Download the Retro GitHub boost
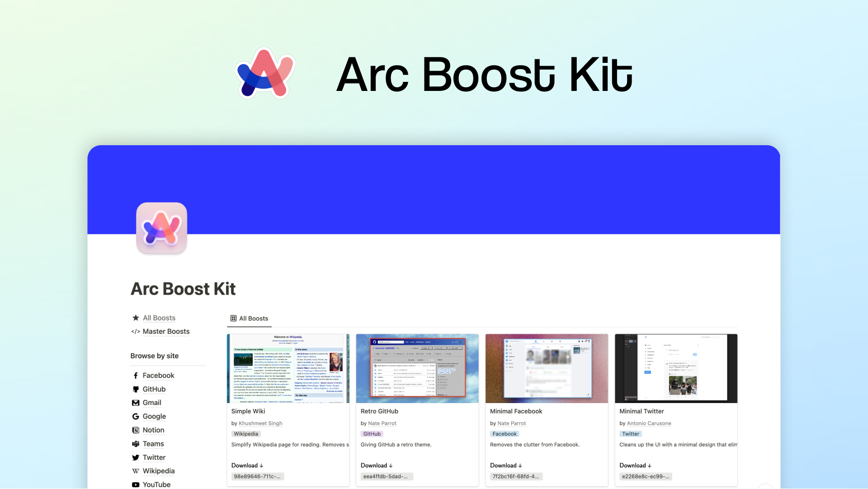Image resolution: width=868 pixels, height=489 pixels. [377, 465]
